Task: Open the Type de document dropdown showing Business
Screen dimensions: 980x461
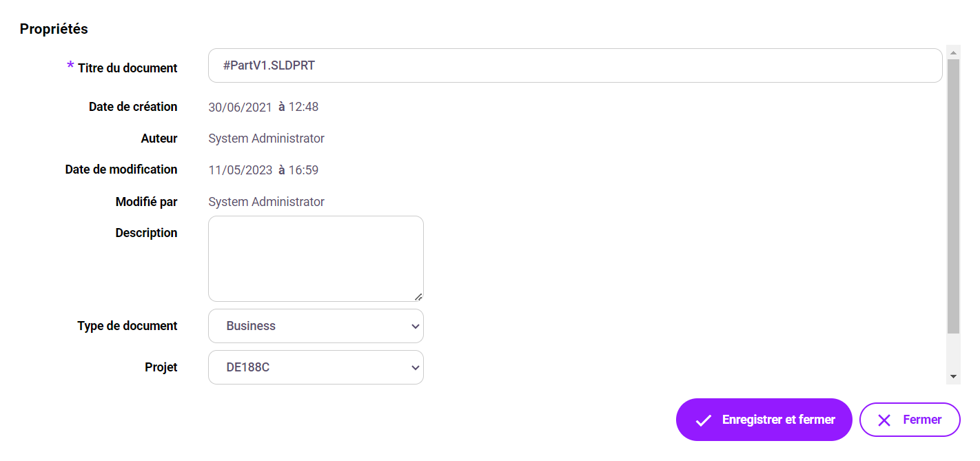Action: pos(316,326)
